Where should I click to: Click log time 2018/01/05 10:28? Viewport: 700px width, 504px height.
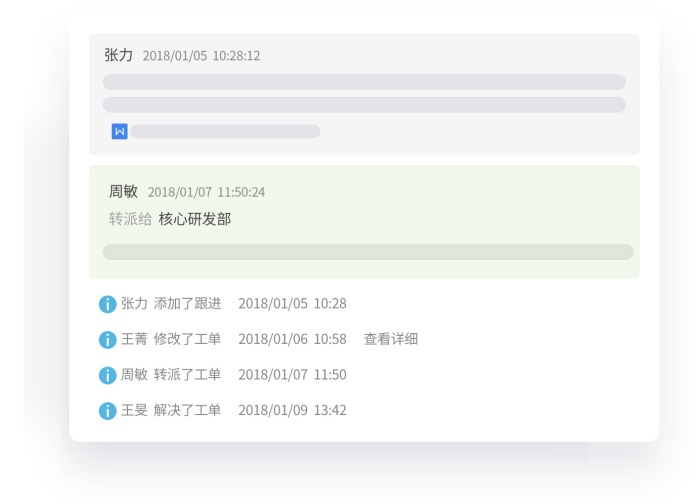pyautogui.click(x=292, y=304)
